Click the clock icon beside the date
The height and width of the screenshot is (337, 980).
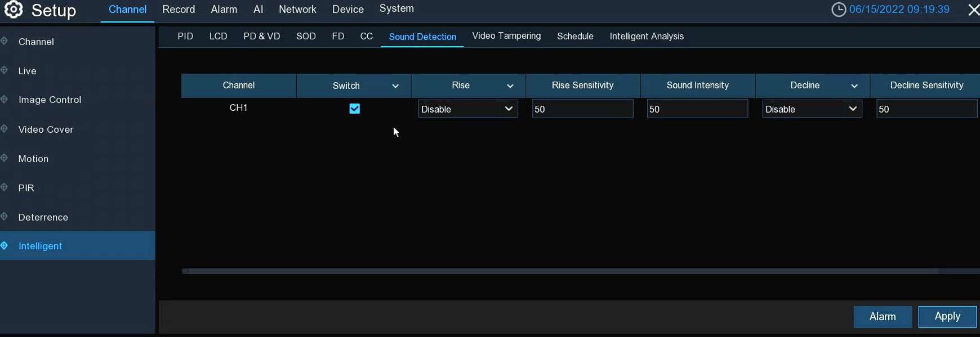tap(839, 10)
